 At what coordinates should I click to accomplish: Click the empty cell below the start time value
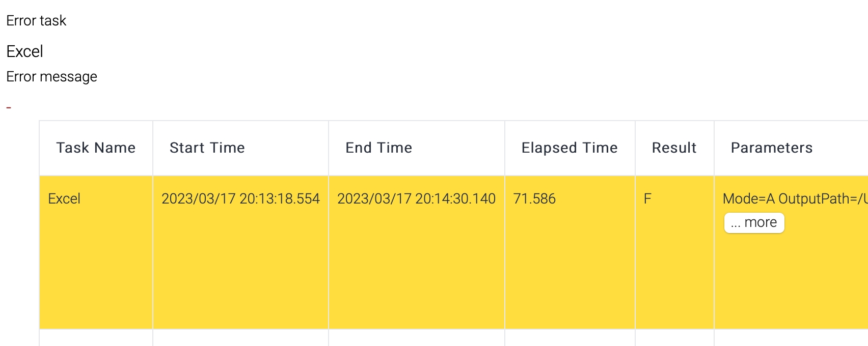pos(240,338)
